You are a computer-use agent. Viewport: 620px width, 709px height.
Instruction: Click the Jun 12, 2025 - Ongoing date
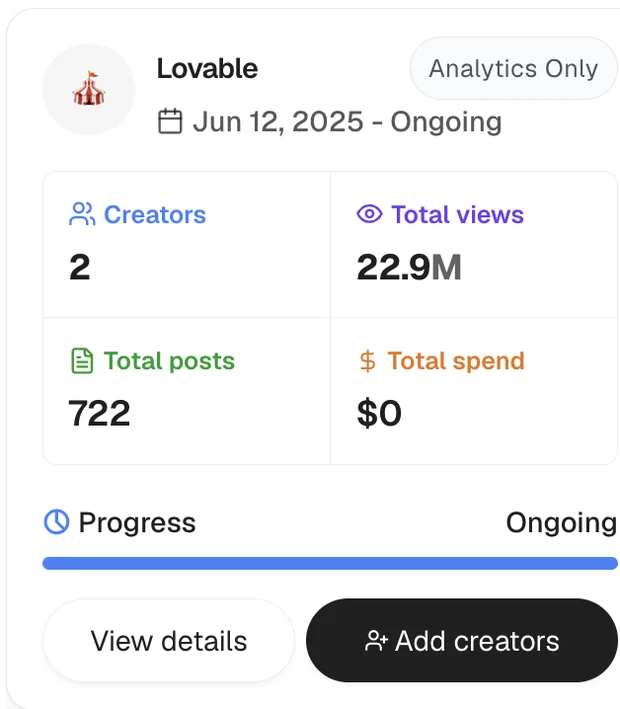[x=347, y=122]
